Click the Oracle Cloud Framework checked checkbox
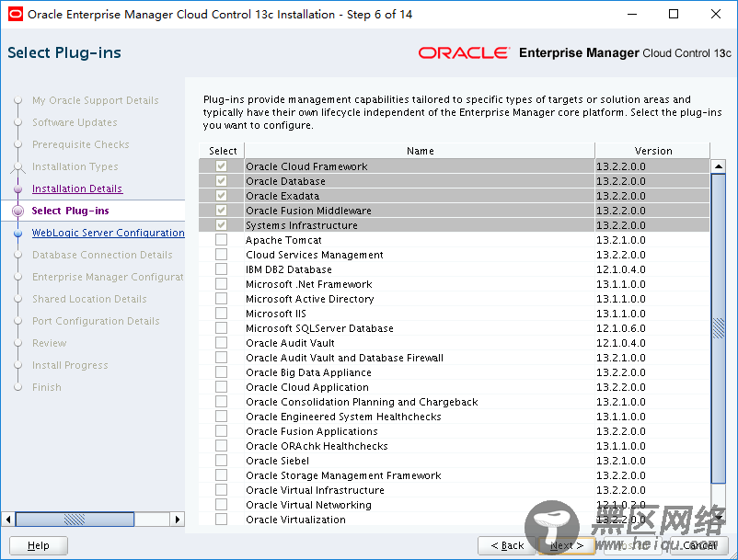Image resolution: width=738 pixels, height=560 pixels. (x=221, y=166)
